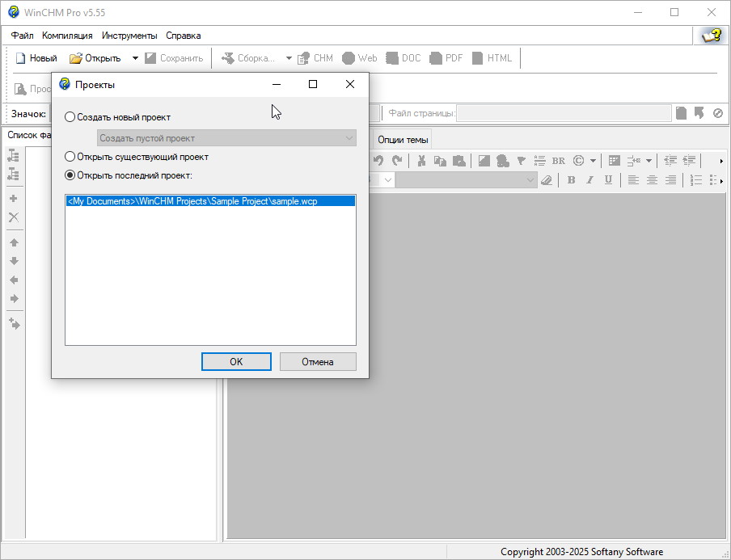The image size is (731, 560).
Task: Click the Отмена button
Action: (318, 361)
